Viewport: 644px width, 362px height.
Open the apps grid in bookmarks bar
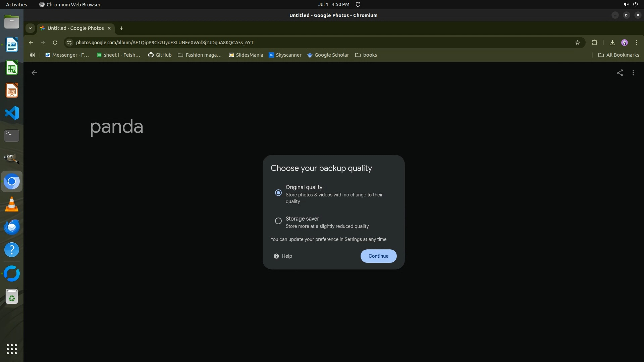tap(32, 55)
